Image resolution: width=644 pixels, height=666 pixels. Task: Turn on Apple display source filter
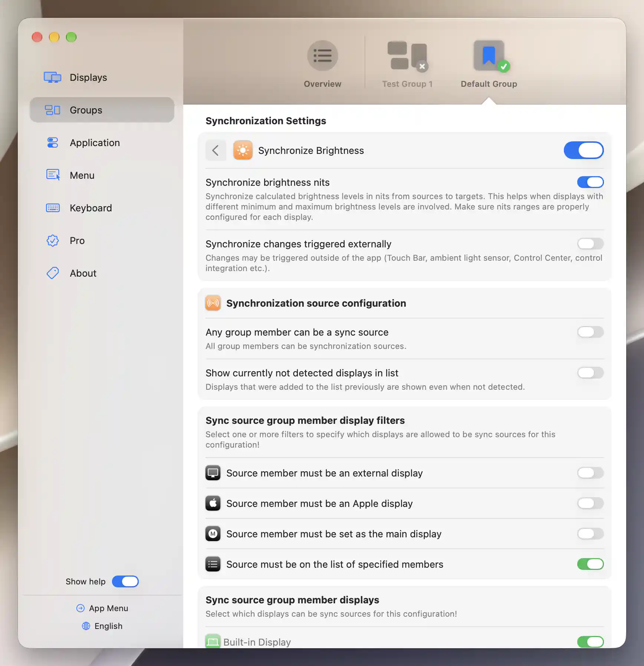click(590, 503)
